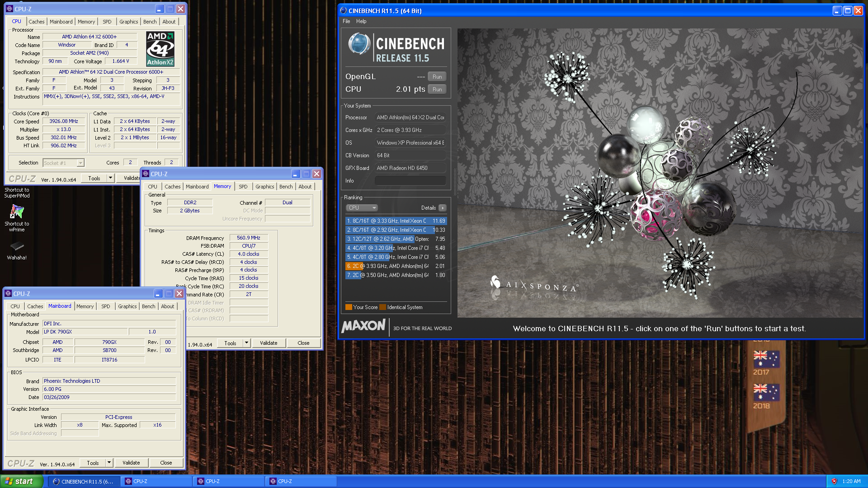Screen dimensions: 868x488
Task: Click Validate in Mainboard CPU-Z window
Action: pyautogui.click(x=131, y=463)
